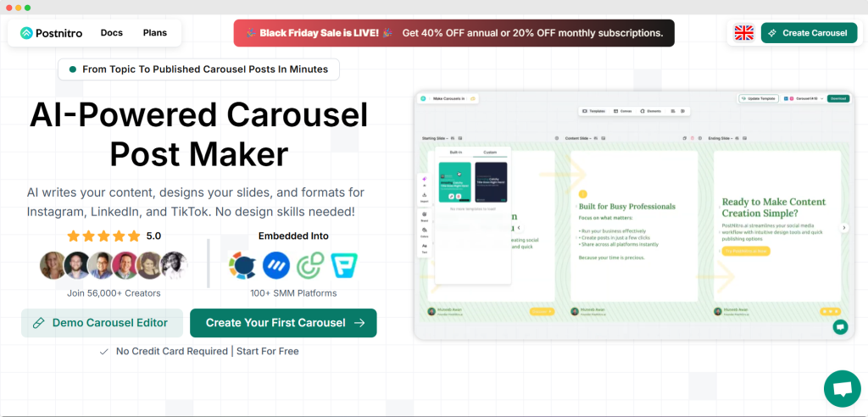Click the Download button in editor preview
Viewport: 868px width, 417px height.
pos(837,98)
